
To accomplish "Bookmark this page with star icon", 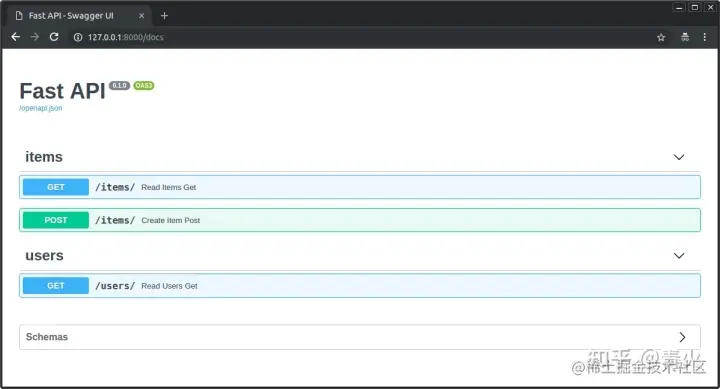I will tap(661, 37).
